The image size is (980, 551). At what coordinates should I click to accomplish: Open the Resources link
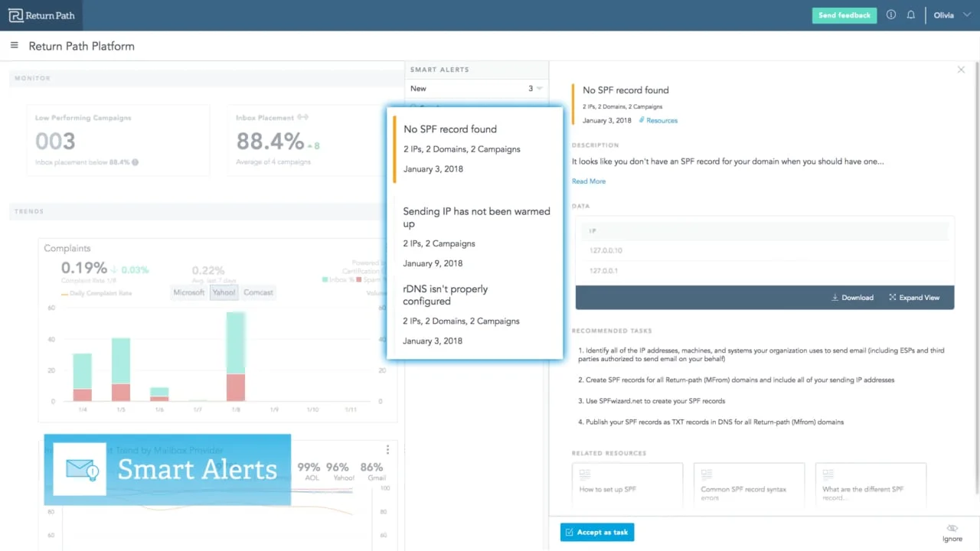(658, 120)
